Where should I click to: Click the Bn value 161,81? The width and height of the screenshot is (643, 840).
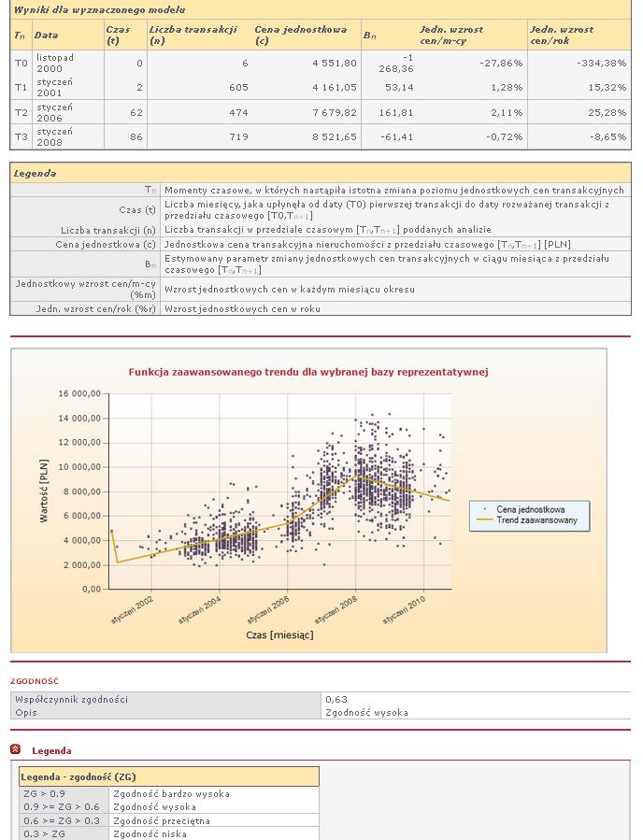tap(399, 112)
